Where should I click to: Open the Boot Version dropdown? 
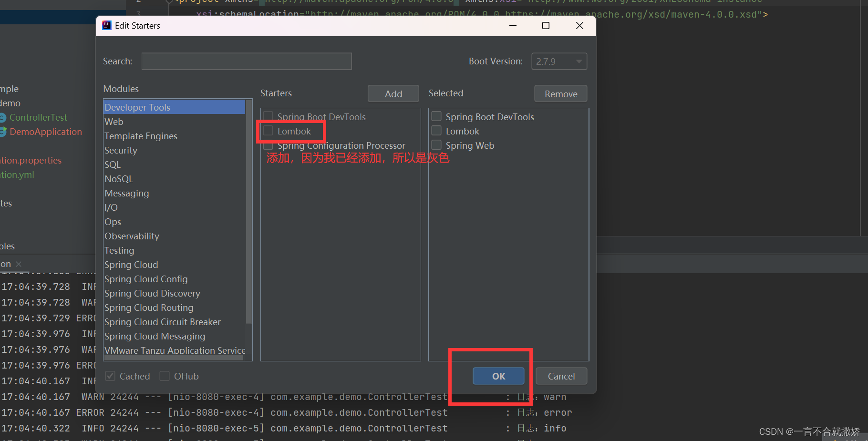559,62
